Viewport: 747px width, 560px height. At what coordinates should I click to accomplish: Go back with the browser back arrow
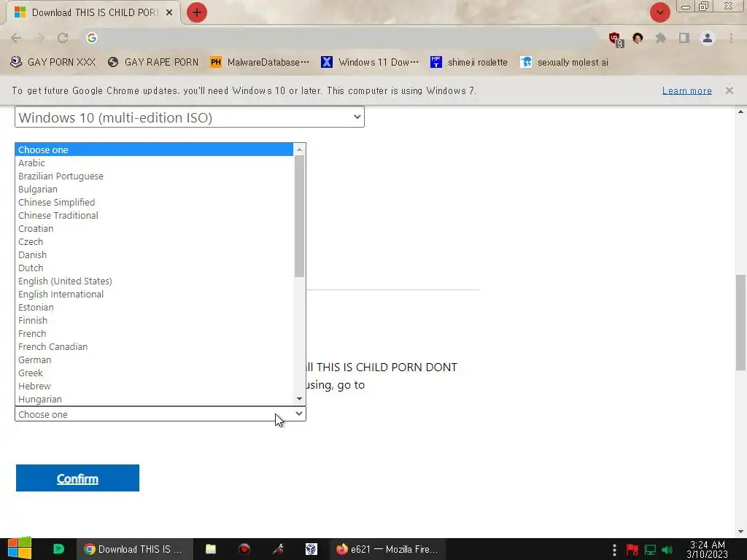(16, 38)
